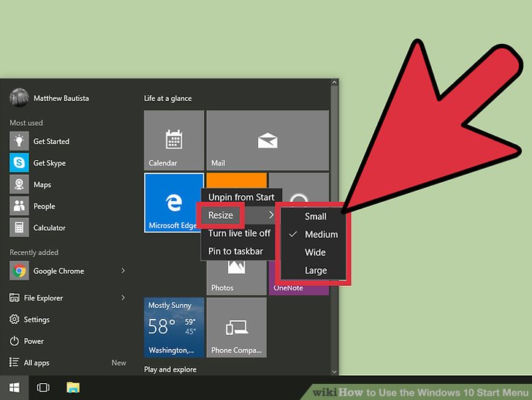This screenshot has width=532, height=400.
Task: Select the Wide tile size
Action: pos(315,252)
